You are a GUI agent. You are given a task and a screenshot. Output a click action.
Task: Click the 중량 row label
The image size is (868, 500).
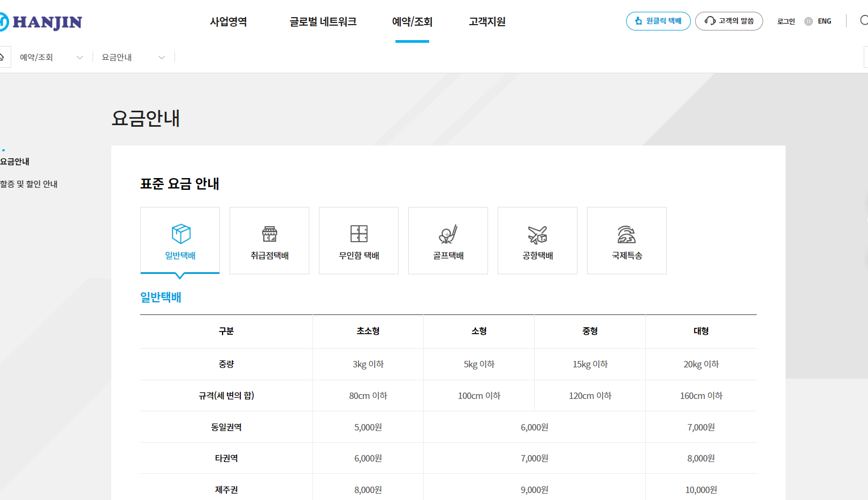pos(226,364)
